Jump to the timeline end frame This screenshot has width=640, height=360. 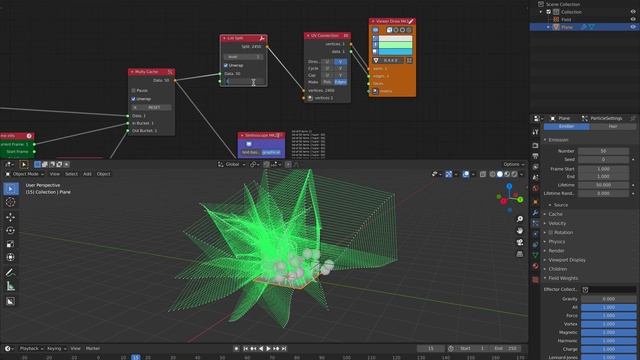pyautogui.click(x=284, y=349)
